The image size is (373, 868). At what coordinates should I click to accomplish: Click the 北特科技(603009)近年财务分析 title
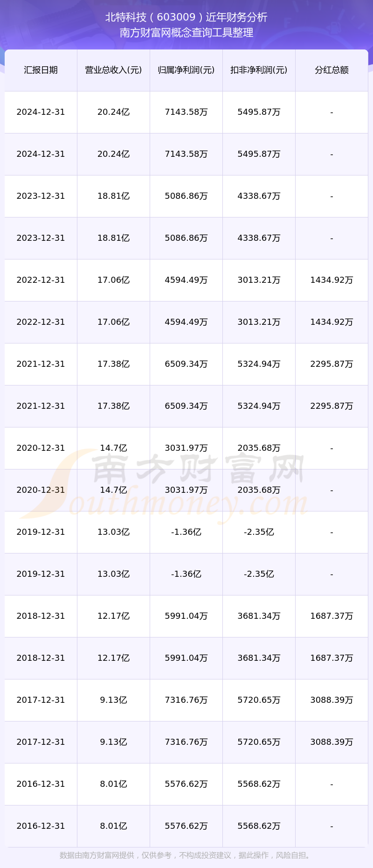pos(186,17)
